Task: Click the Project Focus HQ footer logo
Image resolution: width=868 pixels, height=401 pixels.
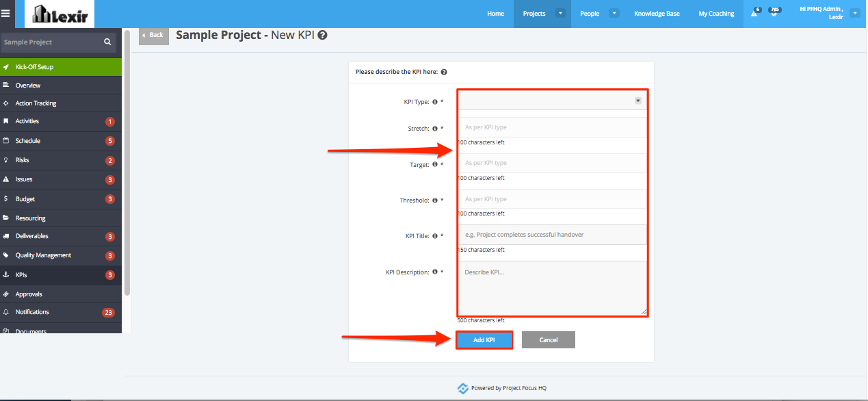Action: pyautogui.click(x=463, y=388)
